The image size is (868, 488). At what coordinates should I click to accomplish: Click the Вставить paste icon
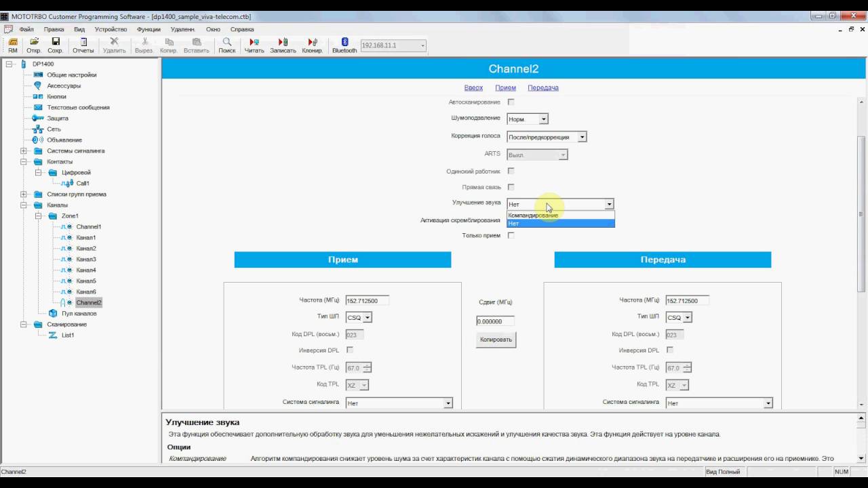coord(197,45)
